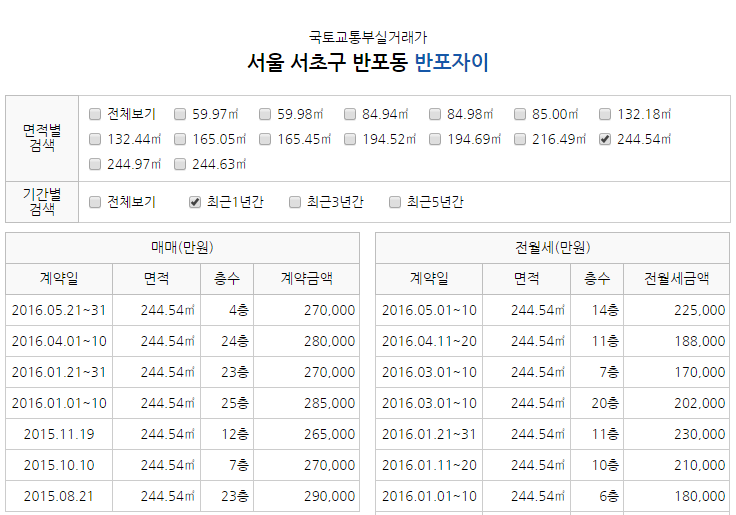This screenshot has width=736, height=515.
Task: Click the 180,000 rental price cell
Action: coord(676,496)
